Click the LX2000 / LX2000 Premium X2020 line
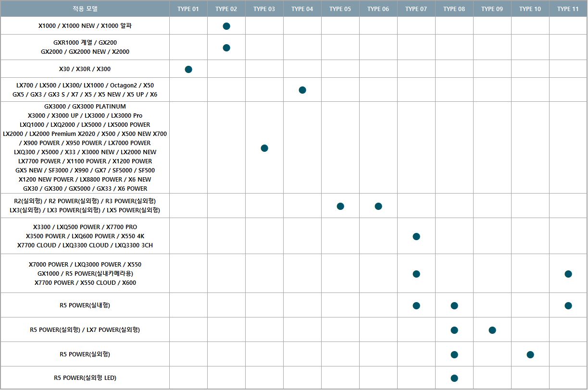The height and width of the screenshot is (390, 588). (85, 134)
